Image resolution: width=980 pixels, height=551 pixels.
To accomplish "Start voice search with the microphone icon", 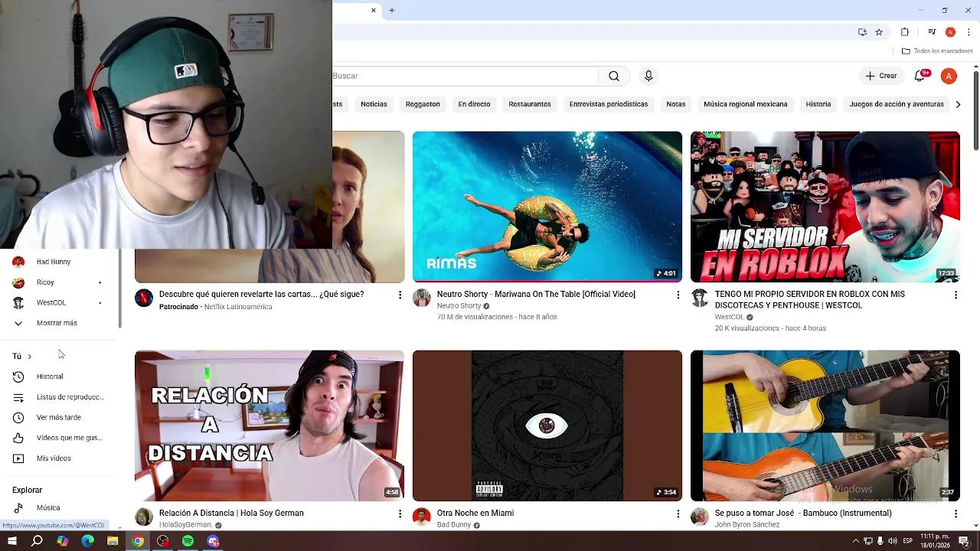I will point(648,76).
